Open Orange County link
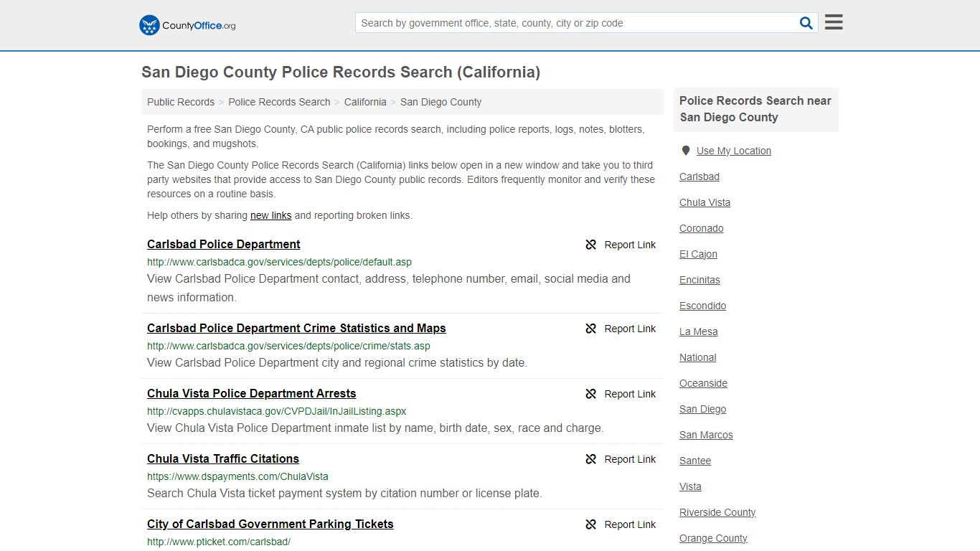Viewport: 980px width, 551px height. pyautogui.click(x=714, y=538)
